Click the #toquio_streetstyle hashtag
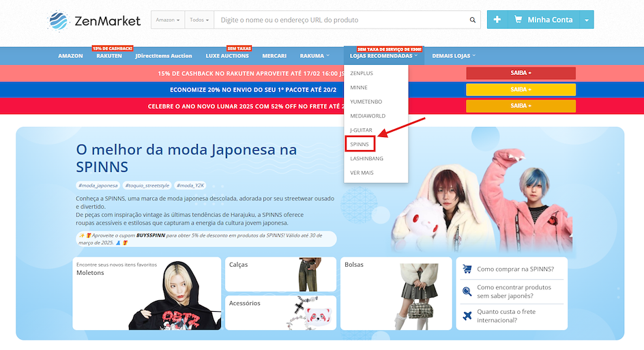The width and height of the screenshot is (644, 350). [x=147, y=186]
